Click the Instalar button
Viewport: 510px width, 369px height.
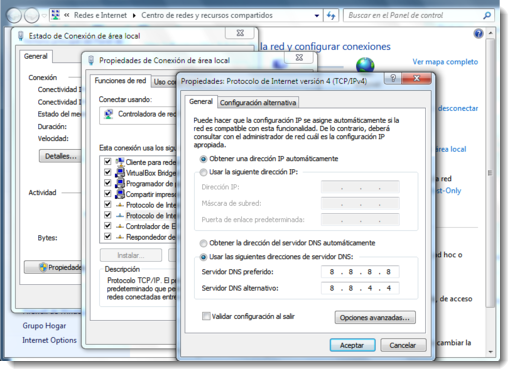[131, 255]
